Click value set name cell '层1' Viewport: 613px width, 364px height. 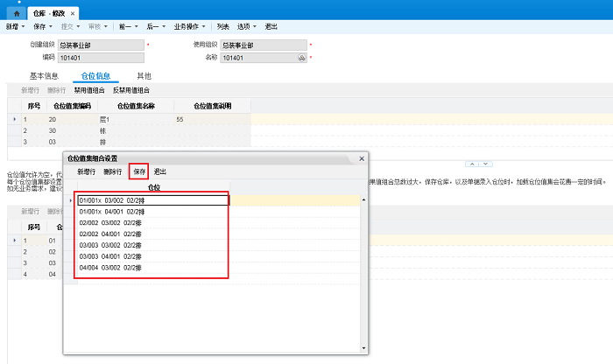(136, 120)
